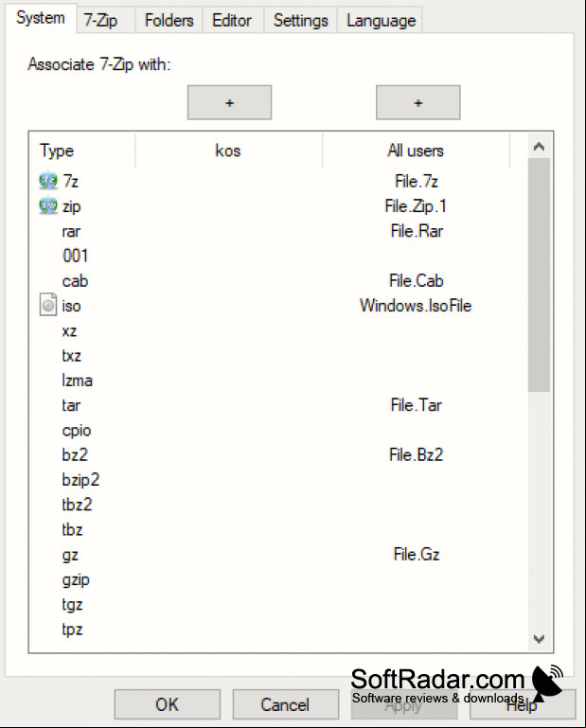586x728 pixels.
Task: Click the kos column header
Action: [228, 151]
